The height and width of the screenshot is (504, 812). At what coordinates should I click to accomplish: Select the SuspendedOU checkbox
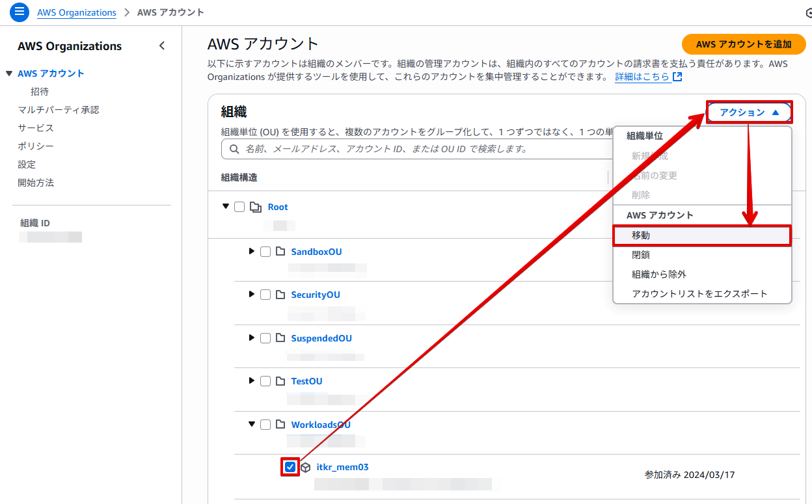click(265, 338)
